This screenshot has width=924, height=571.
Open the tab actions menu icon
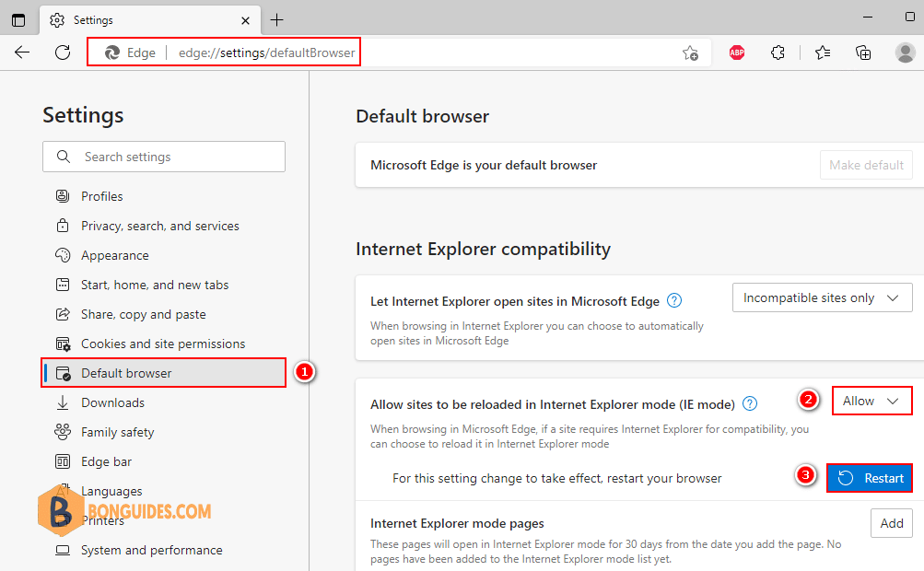[18, 20]
